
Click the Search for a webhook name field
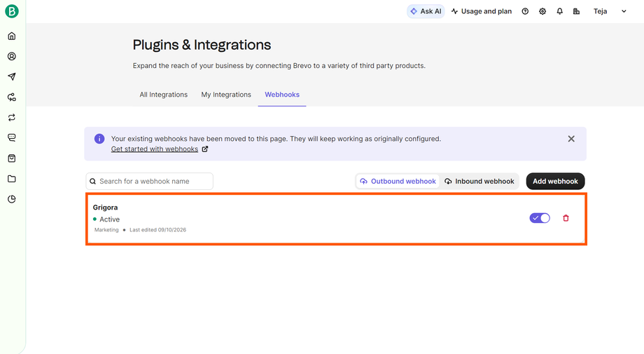150,182
